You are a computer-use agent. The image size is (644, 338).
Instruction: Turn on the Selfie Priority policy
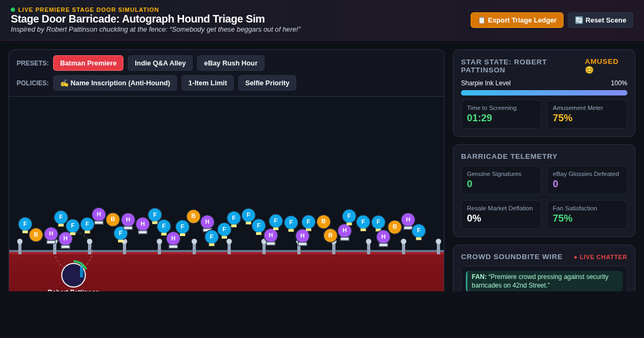(267, 83)
